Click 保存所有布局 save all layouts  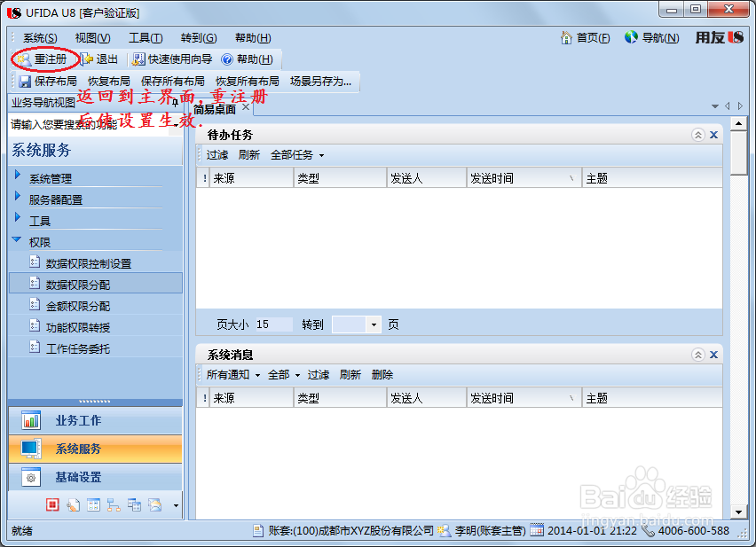coord(173,82)
